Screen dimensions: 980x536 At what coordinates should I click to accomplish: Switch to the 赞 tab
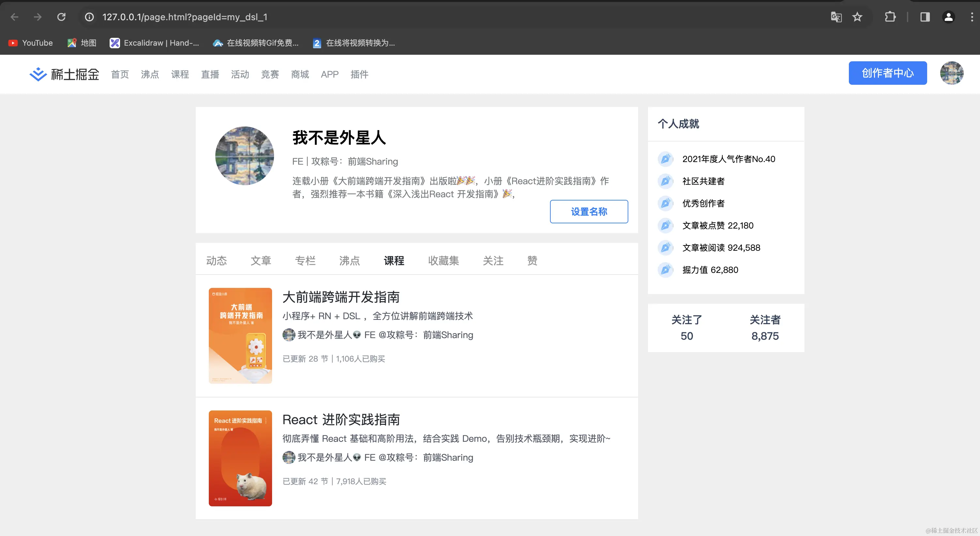532,261
